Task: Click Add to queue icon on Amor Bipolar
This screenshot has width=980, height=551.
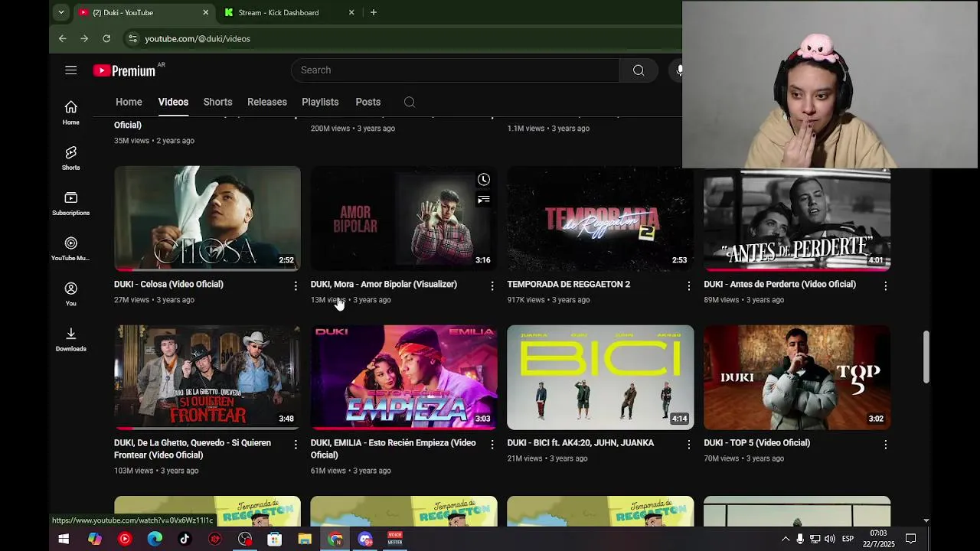Action: coord(484,200)
